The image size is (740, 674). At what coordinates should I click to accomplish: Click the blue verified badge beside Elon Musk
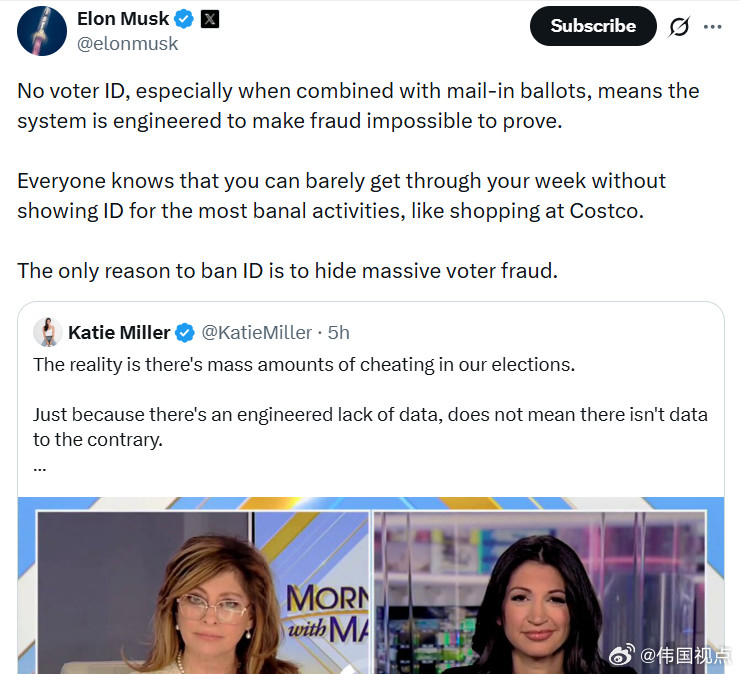(185, 18)
